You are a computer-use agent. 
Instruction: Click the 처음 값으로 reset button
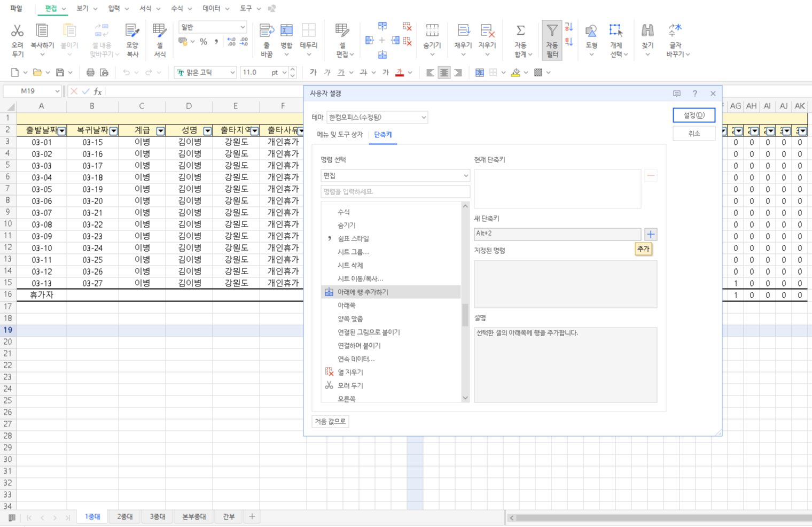(330, 421)
